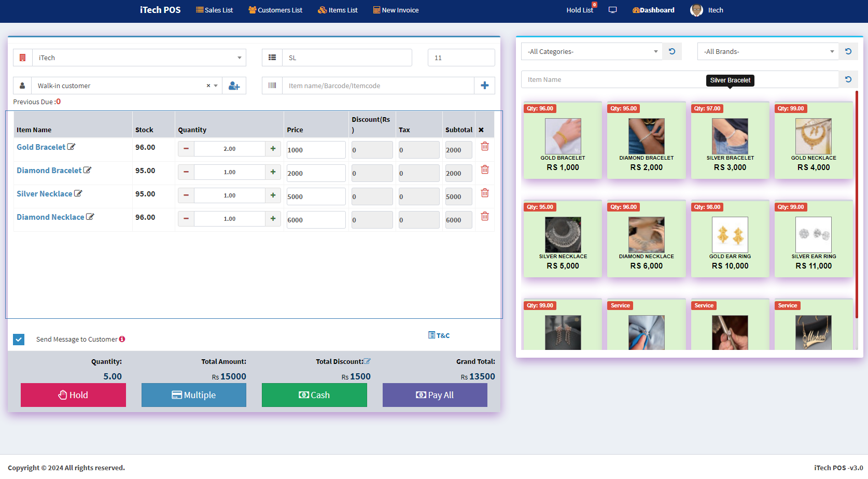Click edit icon next to Diamond Bracelet
The image size is (868, 479).
click(x=88, y=171)
